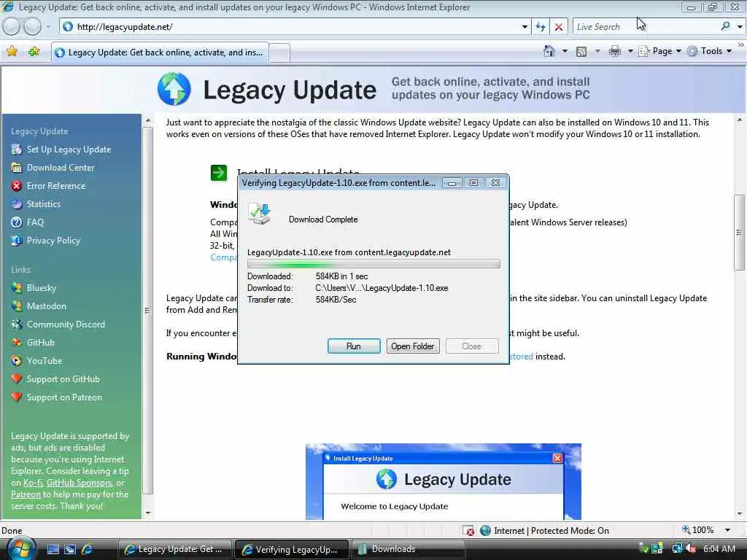Screen dimensions: 747x560
Task: Open the GitHub sidebar link
Action: [41, 343]
